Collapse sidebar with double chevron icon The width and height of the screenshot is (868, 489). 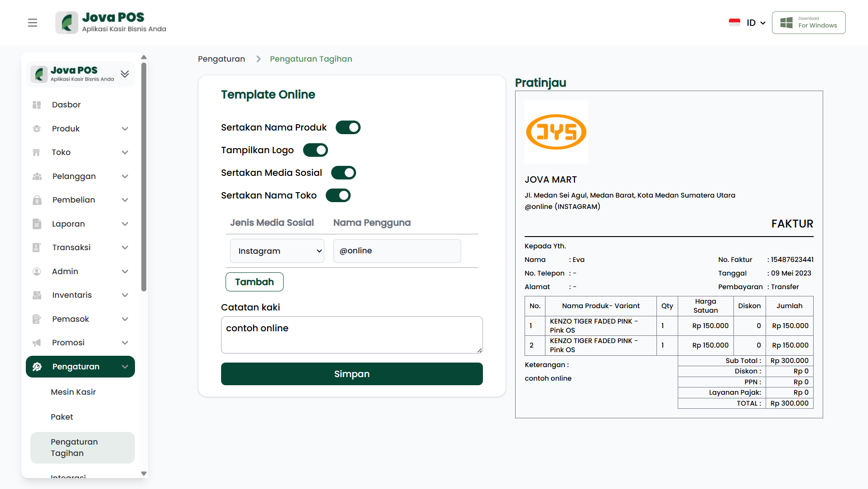pos(125,74)
